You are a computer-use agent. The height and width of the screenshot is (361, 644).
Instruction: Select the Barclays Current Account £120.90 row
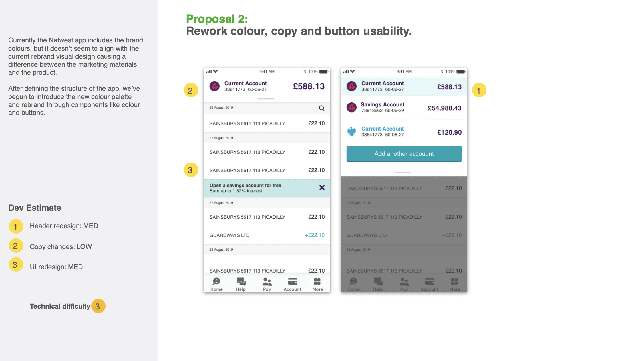[404, 132]
